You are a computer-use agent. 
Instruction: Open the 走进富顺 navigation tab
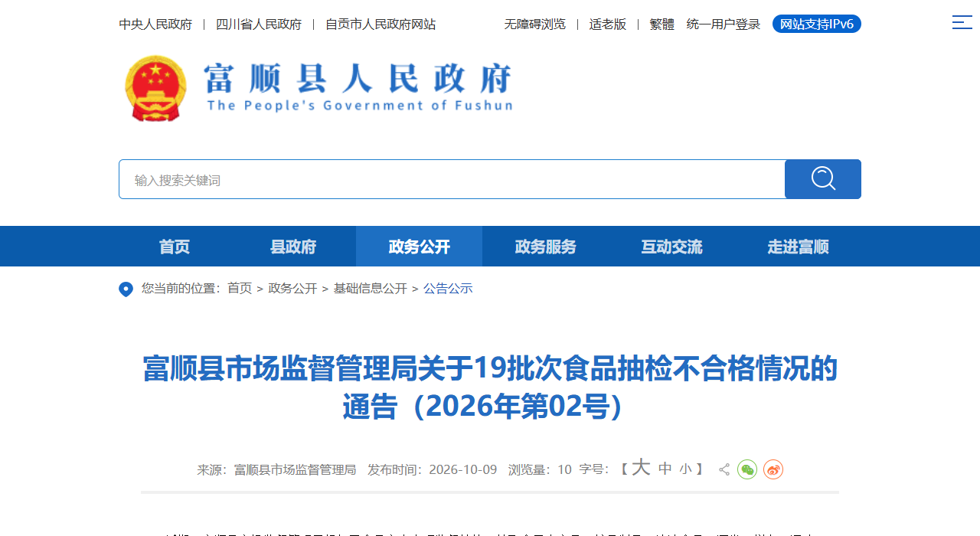tap(798, 247)
